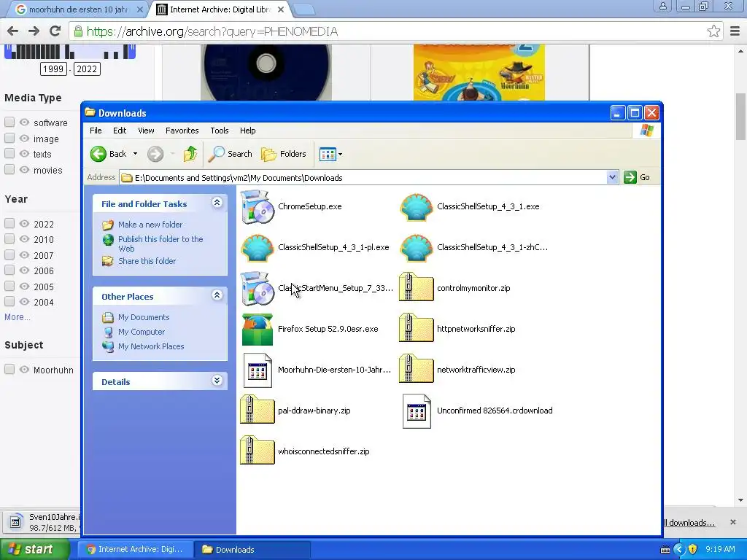Toggle eye icon next to 2005

pyautogui.click(x=24, y=286)
